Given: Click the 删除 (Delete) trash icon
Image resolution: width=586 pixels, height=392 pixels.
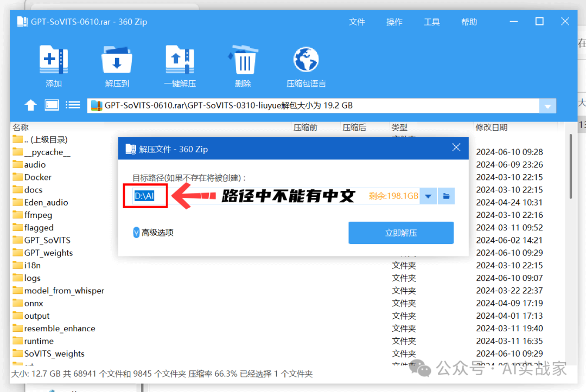Looking at the screenshot, I should coord(243,60).
